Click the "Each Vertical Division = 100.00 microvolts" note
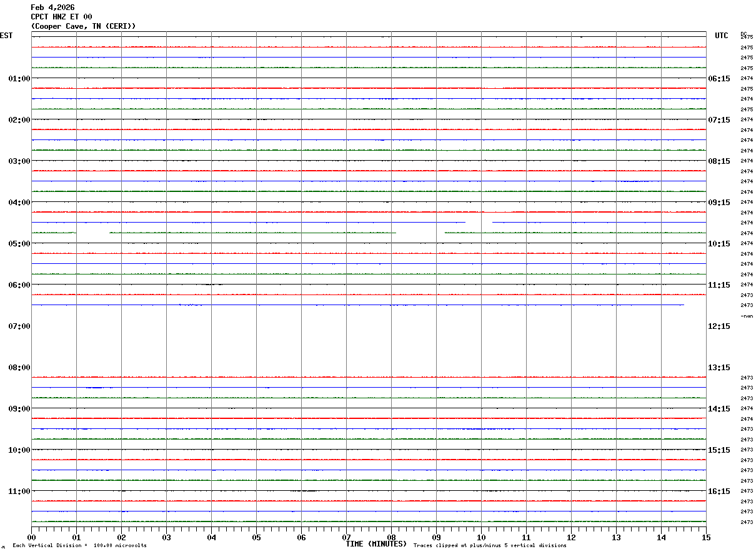Image resolution: width=756 pixels, height=554 pixels. coord(79,546)
